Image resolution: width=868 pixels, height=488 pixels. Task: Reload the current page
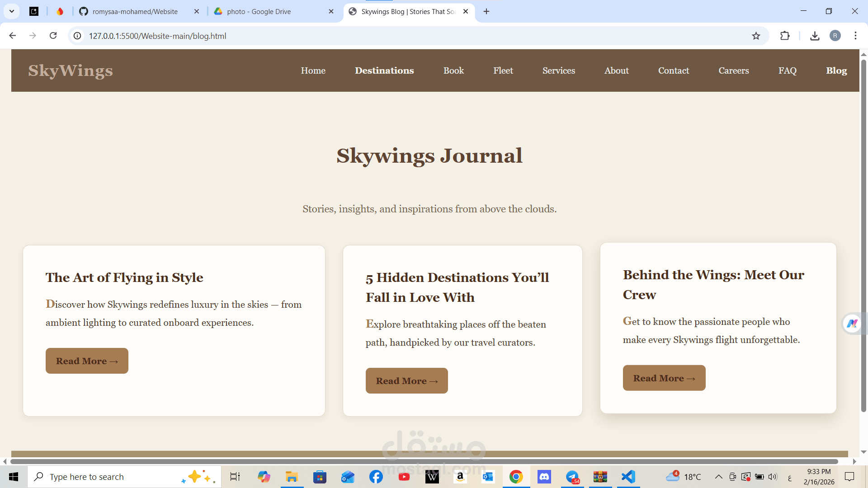point(53,36)
